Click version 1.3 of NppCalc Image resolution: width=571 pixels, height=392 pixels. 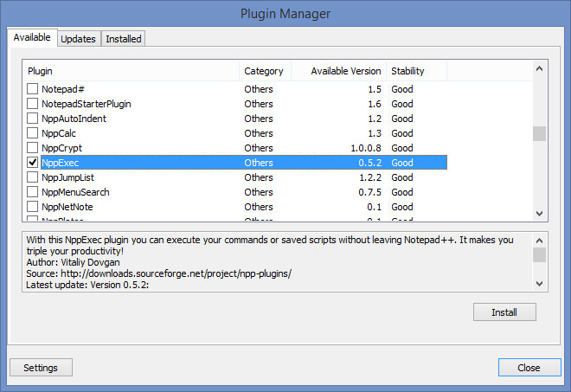point(375,133)
